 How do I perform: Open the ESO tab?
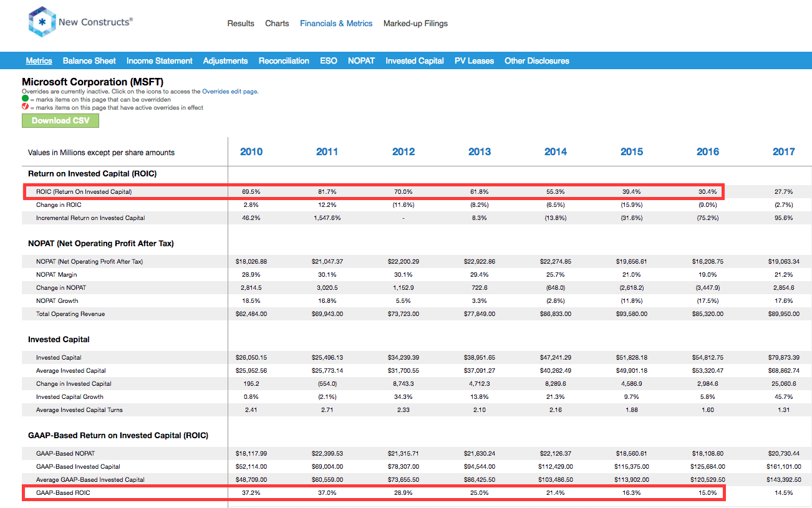pyautogui.click(x=329, y=61)
